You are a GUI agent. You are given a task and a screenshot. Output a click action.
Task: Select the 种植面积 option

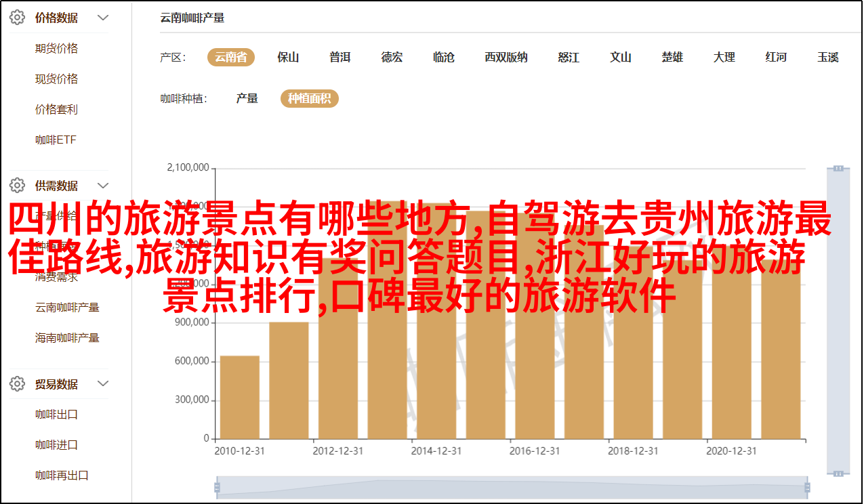tap(309, 99)
